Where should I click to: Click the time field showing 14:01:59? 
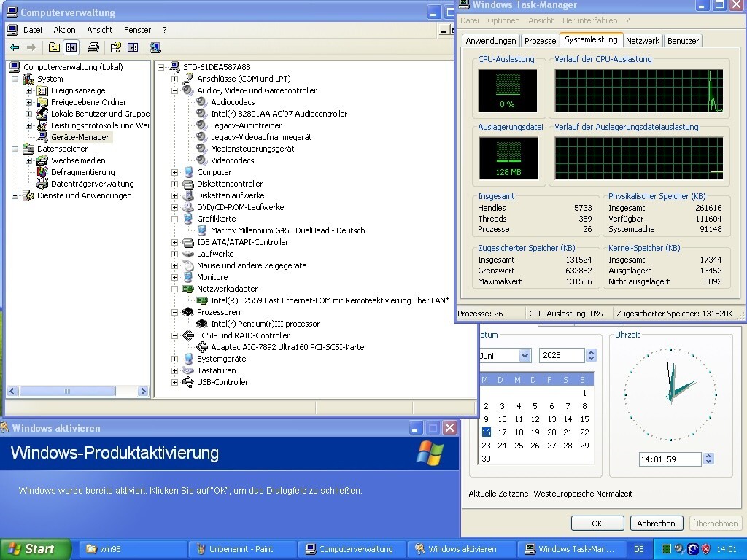tap(670, 459)
